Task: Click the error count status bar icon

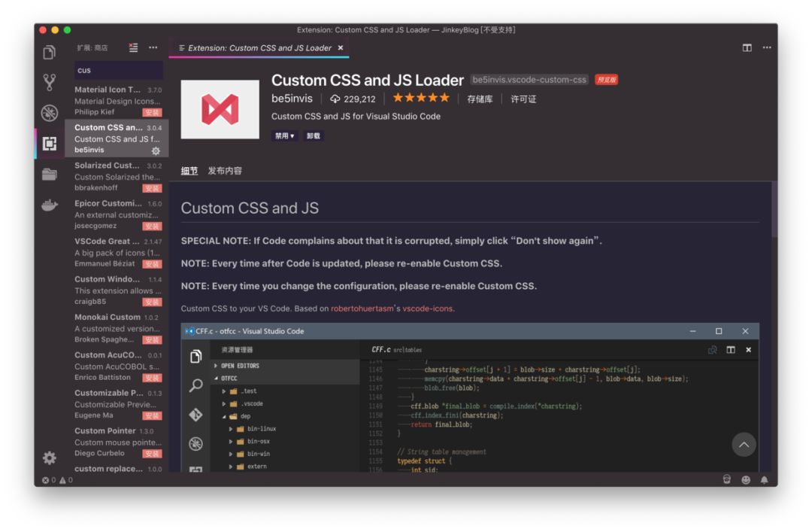Action: coord(49,480)
